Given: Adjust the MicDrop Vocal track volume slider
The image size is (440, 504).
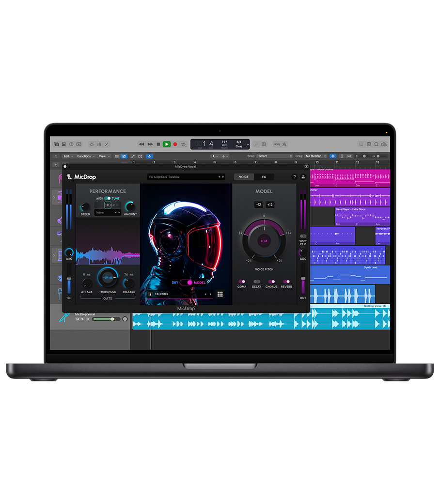Looking at the screenshot, I should pos(106,319).
